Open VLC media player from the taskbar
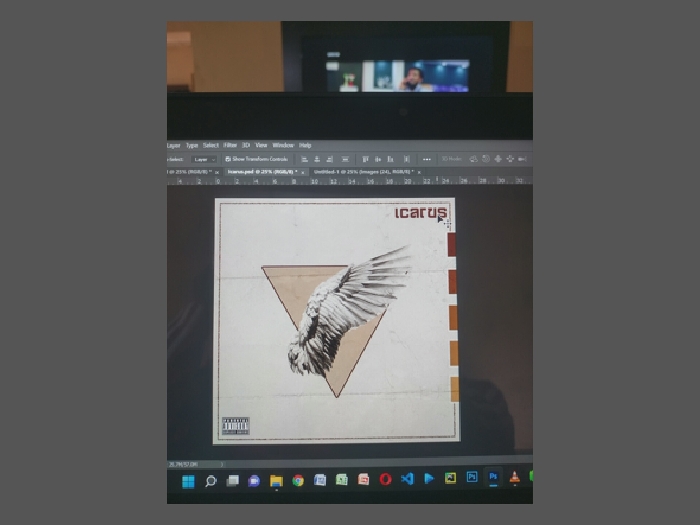The height and width of the screenshot is (525, 700). pos(515,477)
